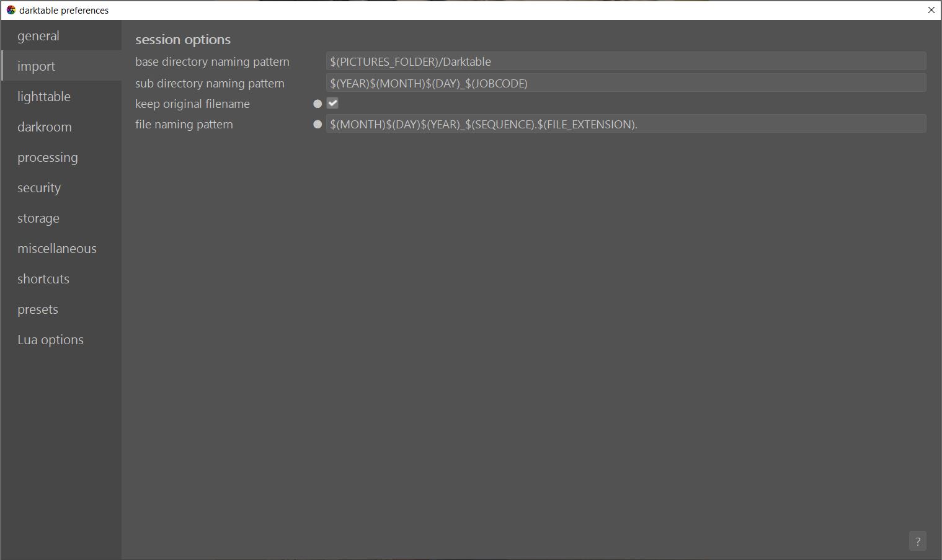Click the 'sub directory naming pattern' label
This screenshot has height=560, width=942.
tap(210, 83)
